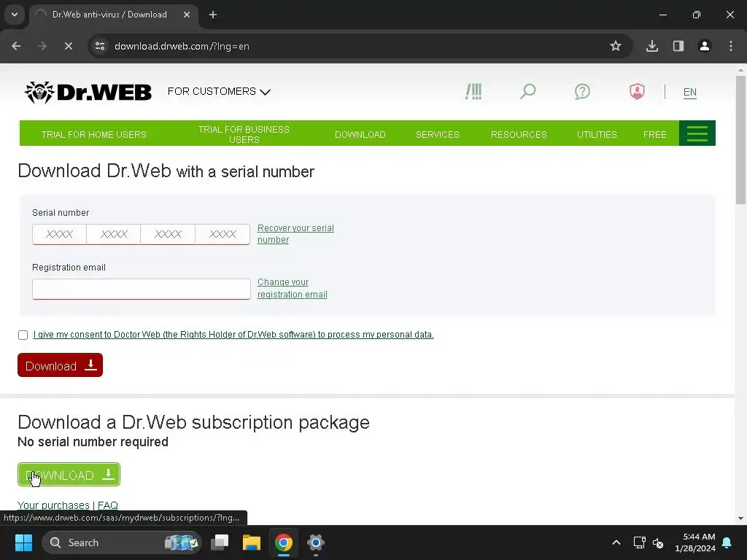Bookmark this page with star icon
This screenshot has height=560, width=747.
pos(616,46)
